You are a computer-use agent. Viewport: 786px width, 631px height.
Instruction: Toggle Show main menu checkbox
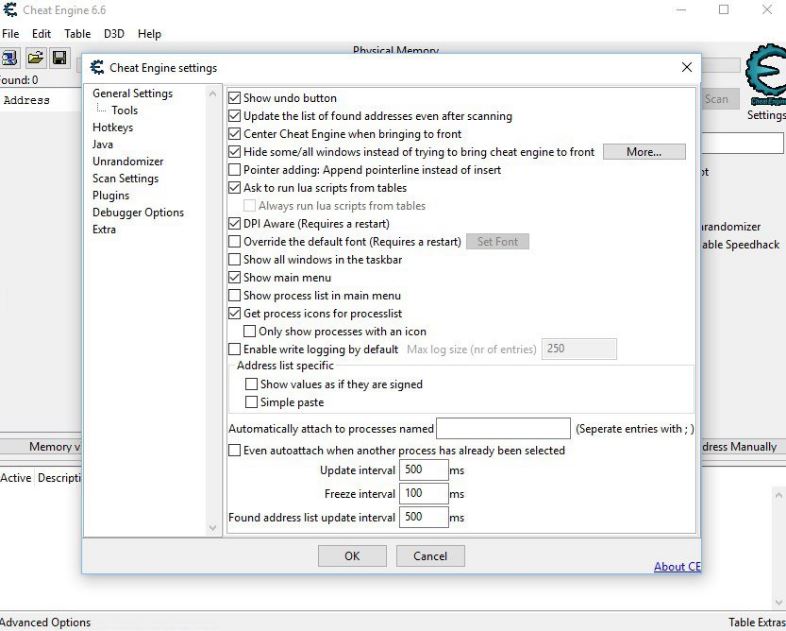[x=235, y=277]
